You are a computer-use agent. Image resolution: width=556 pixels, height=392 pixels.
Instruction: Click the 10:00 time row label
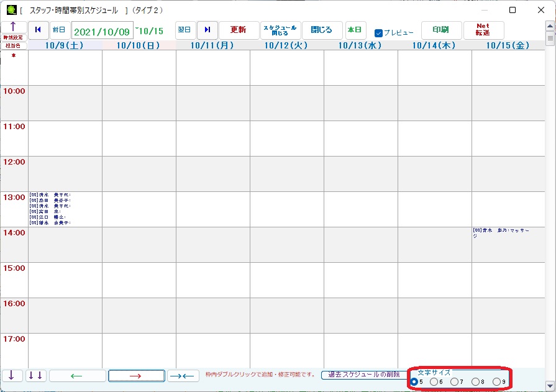coord(14,91)
